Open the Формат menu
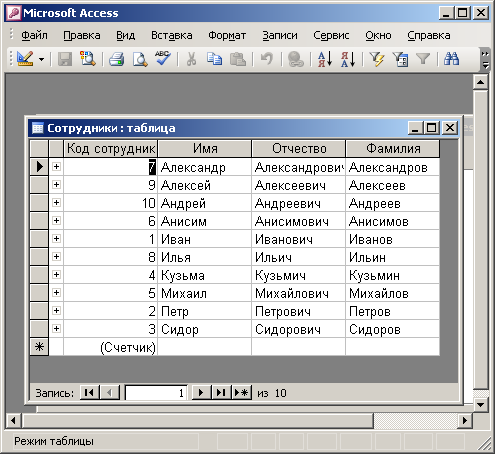This screenshot has height=454, width=495. [x=227, y=35]
